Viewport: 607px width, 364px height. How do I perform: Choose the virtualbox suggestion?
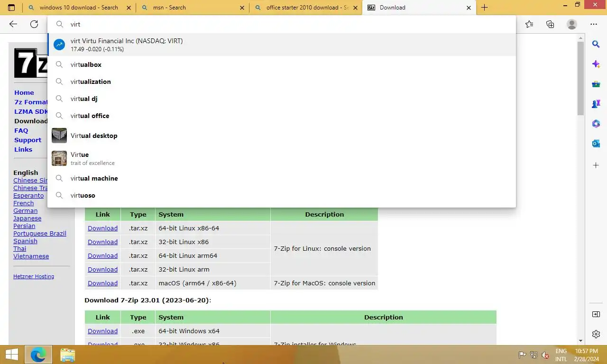pos(282,64)
